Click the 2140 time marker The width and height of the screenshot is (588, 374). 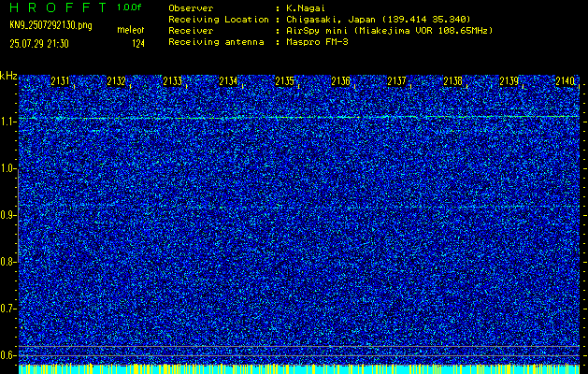point(566,81)
